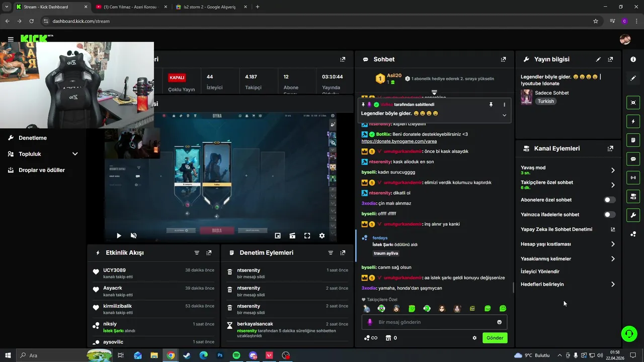Enter fullscreen on the stream preview
The width and height of the screenshot is (644, 362).
(307, 235)
